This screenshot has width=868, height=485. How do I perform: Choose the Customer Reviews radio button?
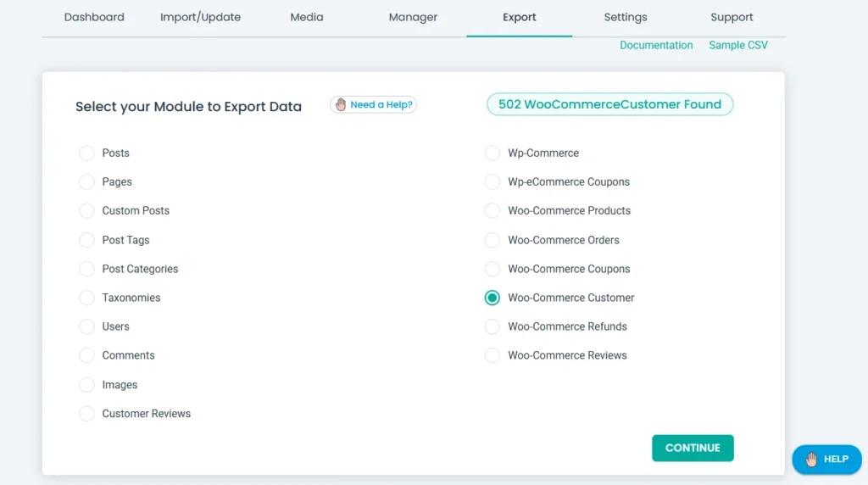[86, 414]
